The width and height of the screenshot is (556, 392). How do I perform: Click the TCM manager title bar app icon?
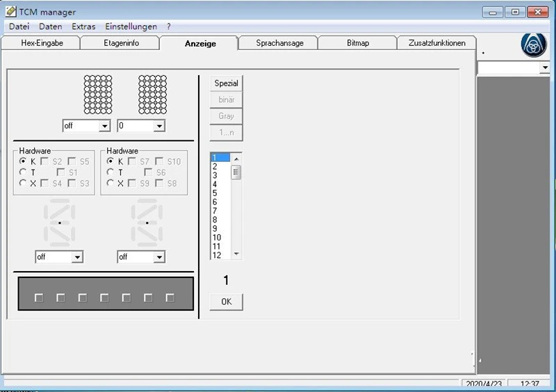point(10,12)
